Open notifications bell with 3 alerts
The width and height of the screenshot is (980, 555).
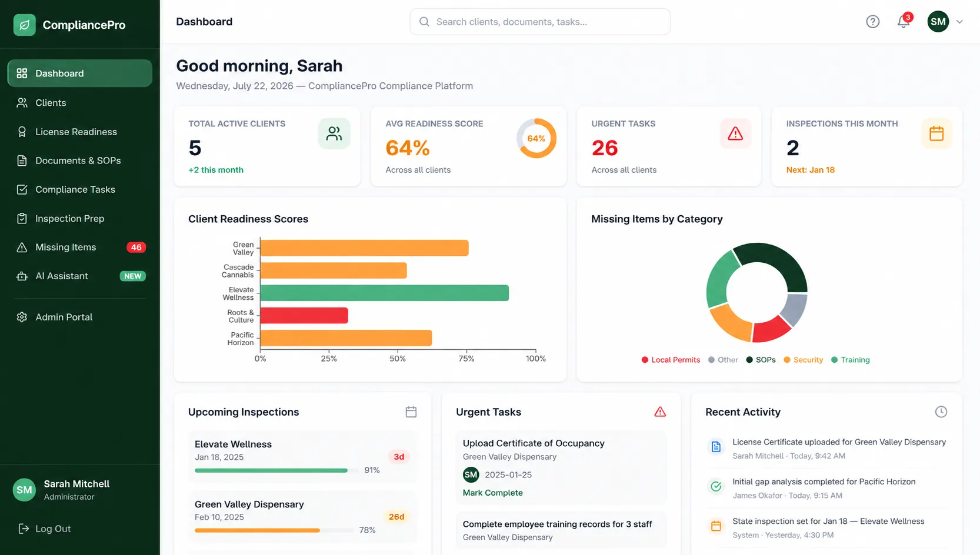pyautogui.click(x=904, y=21)
